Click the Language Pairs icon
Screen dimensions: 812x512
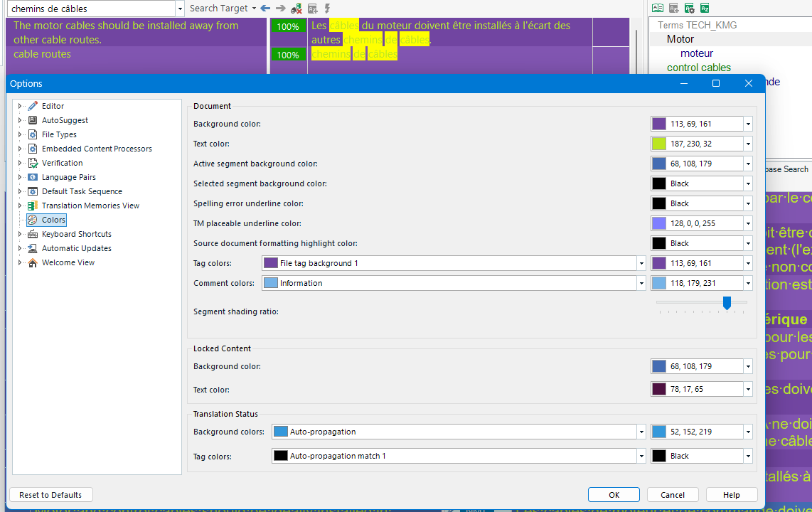[33, 177]
